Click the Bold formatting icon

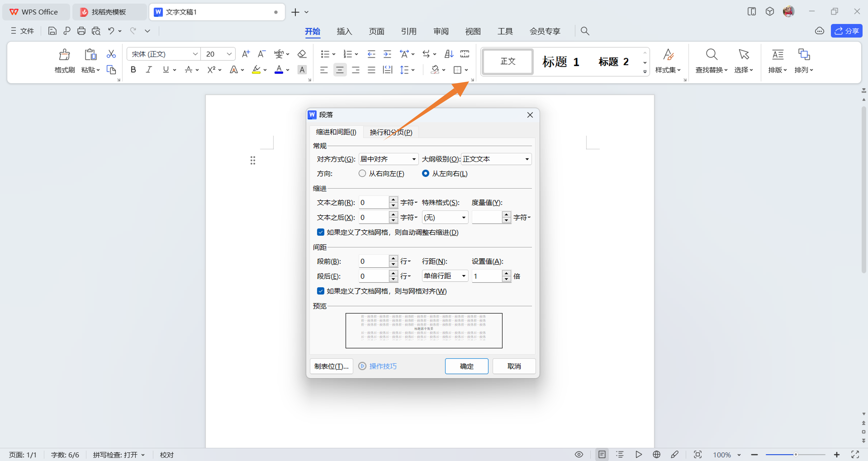click(133, 70)
